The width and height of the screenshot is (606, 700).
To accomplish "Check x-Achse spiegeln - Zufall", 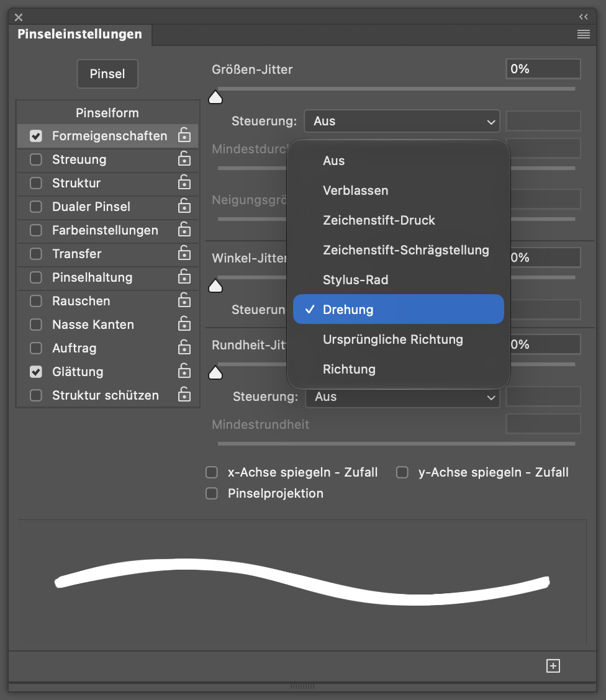I will click(x=212, y=472).
